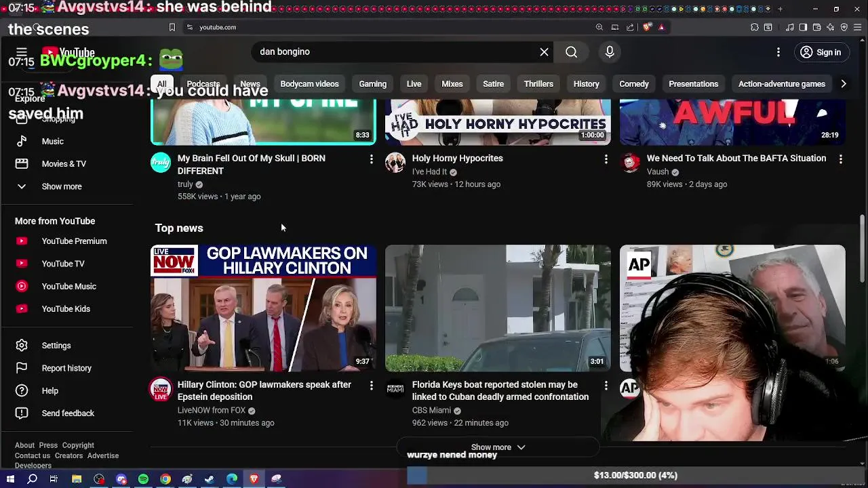Click the magnifier search button
Image resolution: width=868 pixels, height=488 pixels.
point(572,52)
